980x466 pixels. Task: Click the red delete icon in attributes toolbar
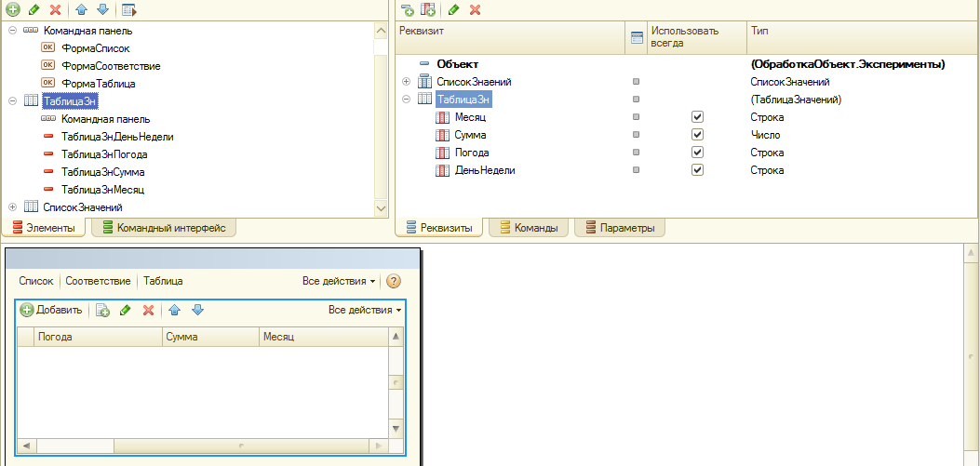click(476, 10)
